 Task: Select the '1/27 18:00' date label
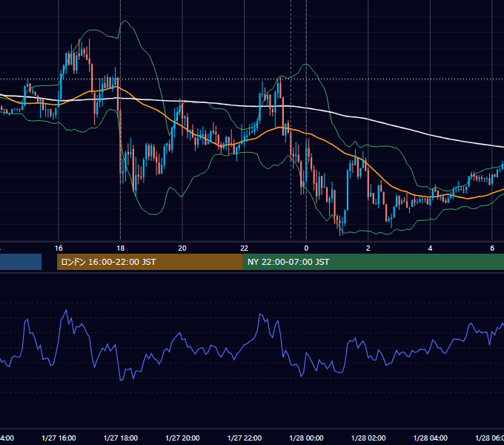coord(121,438)
